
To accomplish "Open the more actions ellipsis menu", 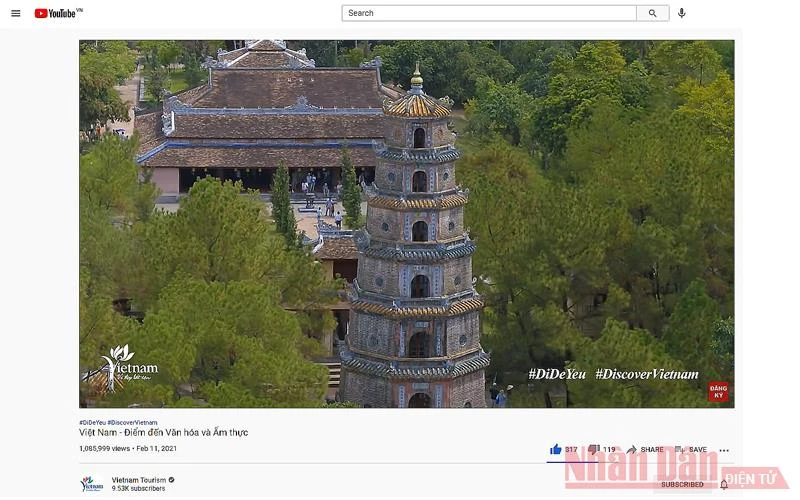I will tap(724, 451).
